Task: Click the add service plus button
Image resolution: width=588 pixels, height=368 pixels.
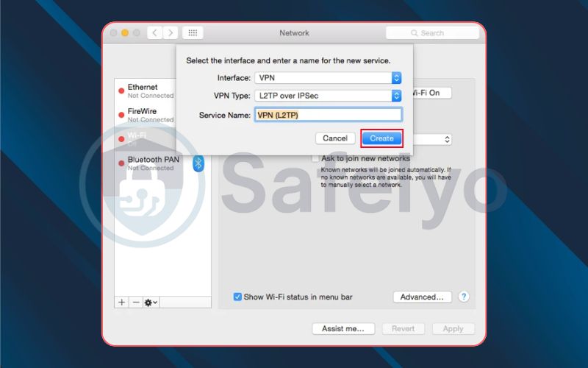Action: coord(122,302)
